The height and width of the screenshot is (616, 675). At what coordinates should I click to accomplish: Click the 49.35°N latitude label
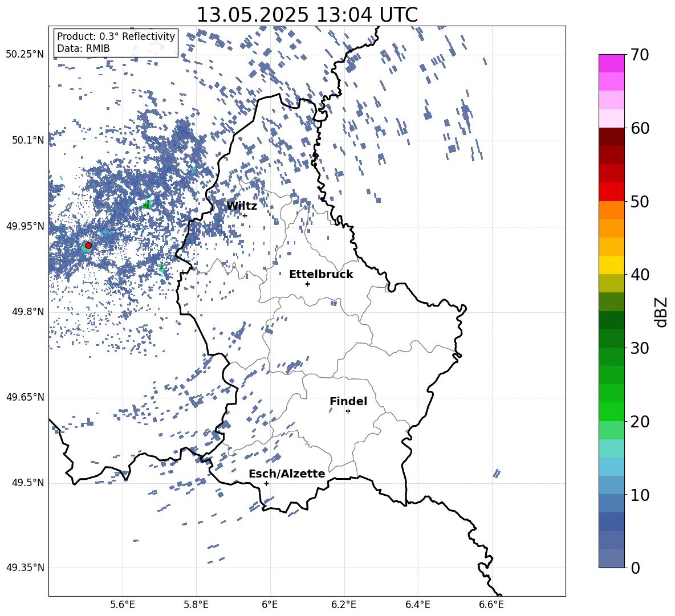25,568
